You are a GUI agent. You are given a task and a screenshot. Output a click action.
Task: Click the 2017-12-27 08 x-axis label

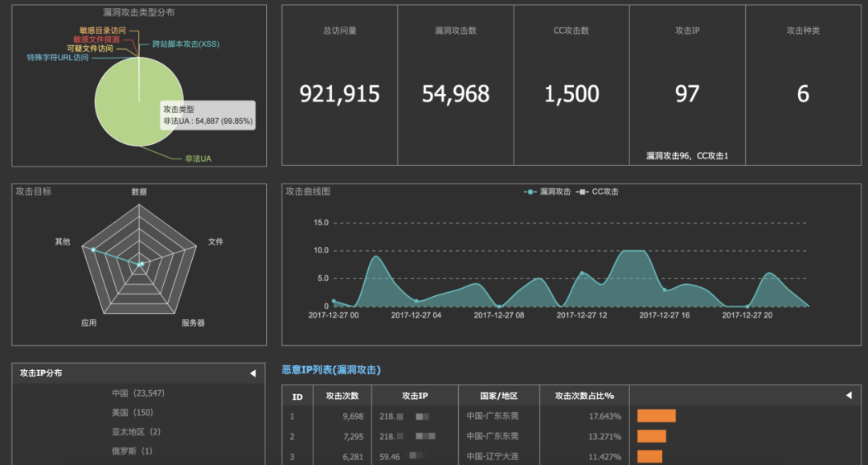499,315
